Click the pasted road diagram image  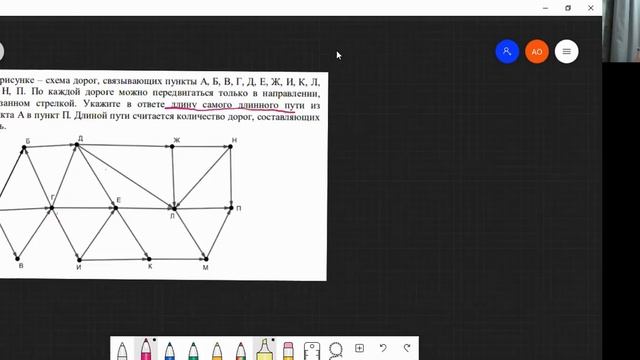163,176
